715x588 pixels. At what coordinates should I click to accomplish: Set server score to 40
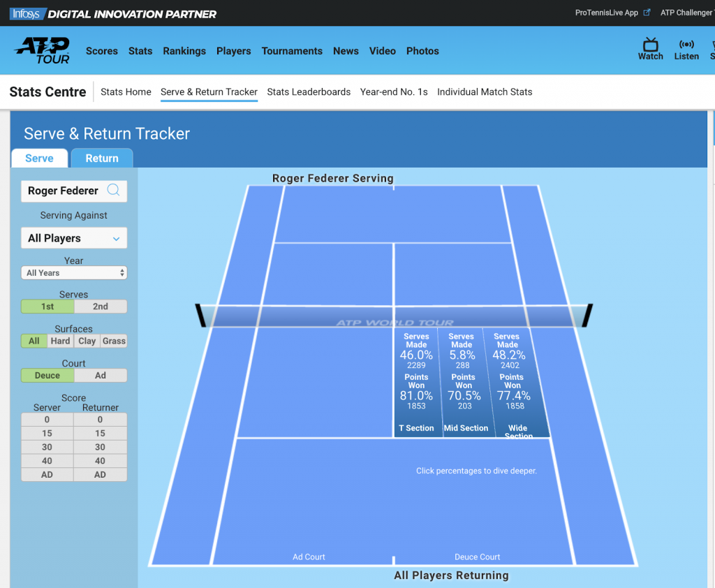pyautogui.click(x=47, y=461)
